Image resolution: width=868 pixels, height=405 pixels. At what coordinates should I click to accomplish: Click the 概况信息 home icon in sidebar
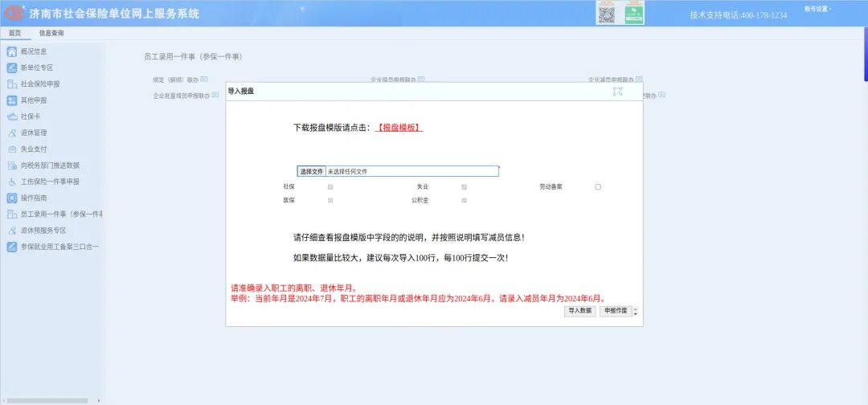pyautogui.click(x=12, y=51)
